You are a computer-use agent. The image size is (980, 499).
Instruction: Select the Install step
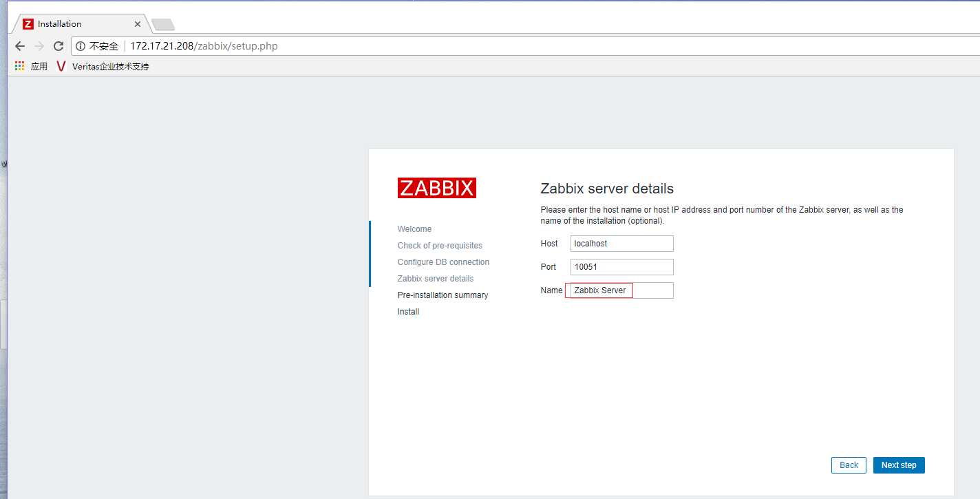(x=408, y=312)
